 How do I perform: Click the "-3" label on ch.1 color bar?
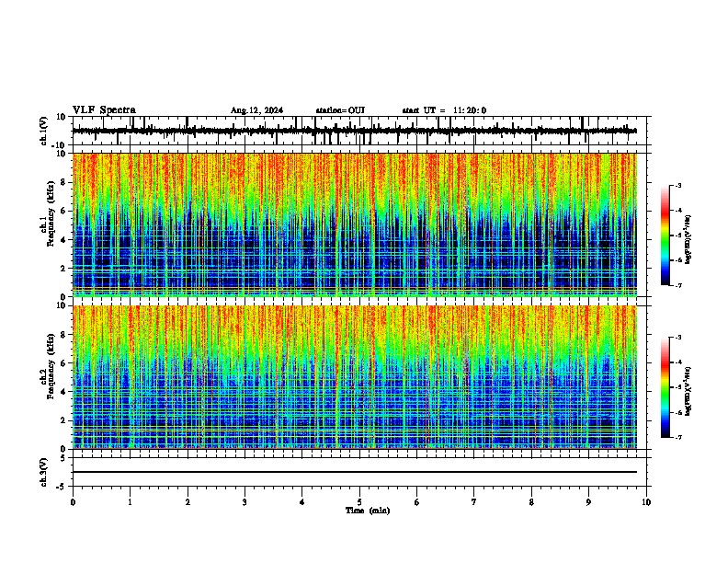(677, 186)
